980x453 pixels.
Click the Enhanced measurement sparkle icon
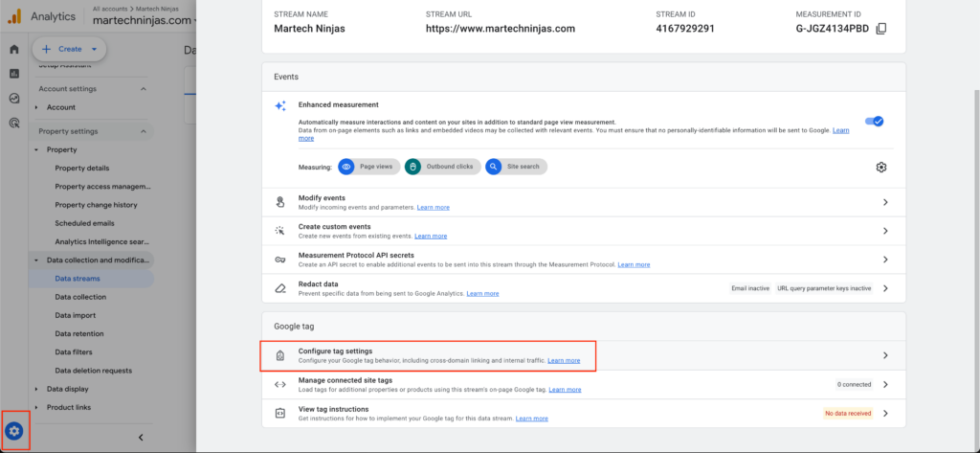pos(280,105)
